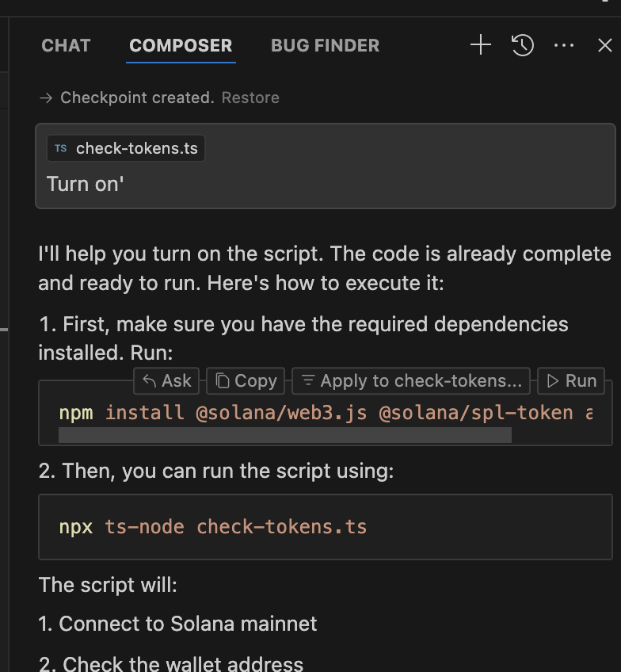Click the arrow icon beside Checkpoint created
Image resolution: width=621 pixels, height=672 pixels.
[x=46, y=98]
